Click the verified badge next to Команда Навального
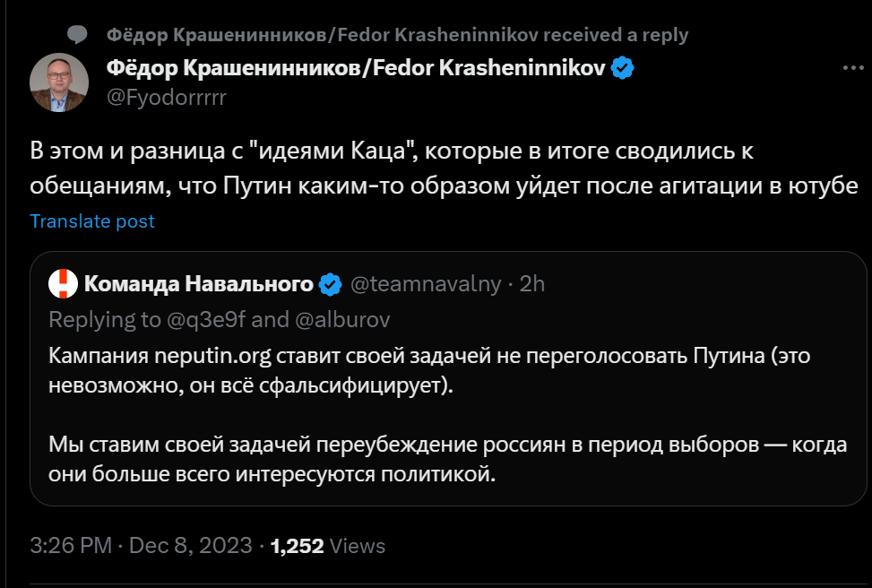 [x=330, y=285]
